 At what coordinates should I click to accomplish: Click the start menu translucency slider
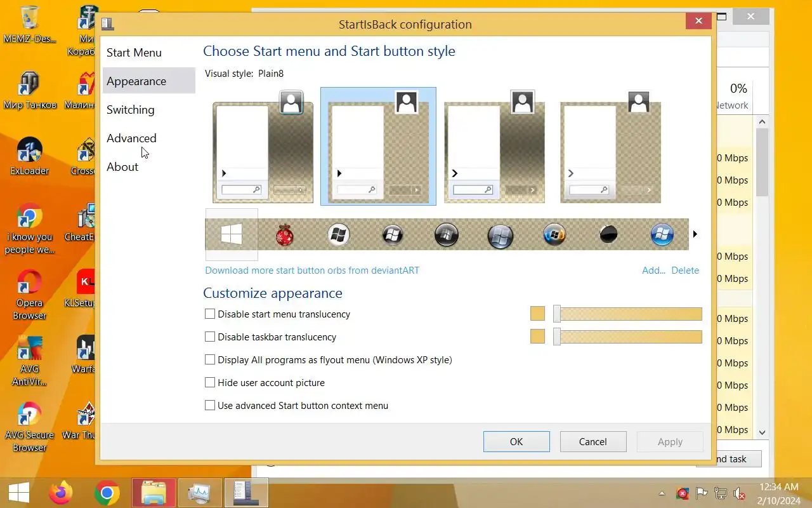click(x=628, y=314)
